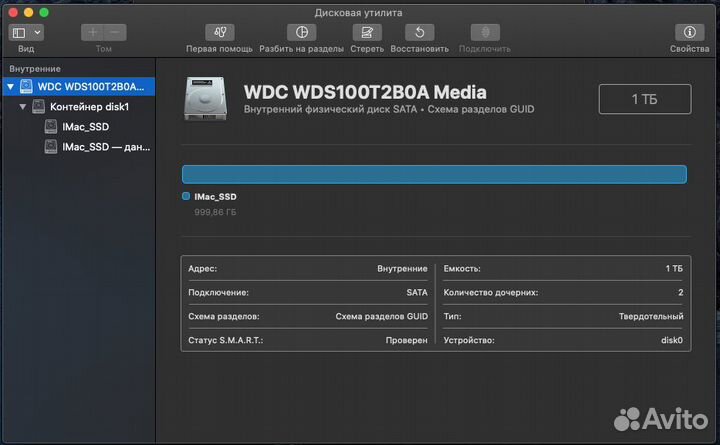Click the minus button to remove volume
Viewport: 720px width, 445px height.
pyautogui.click(x=115, y=33)
